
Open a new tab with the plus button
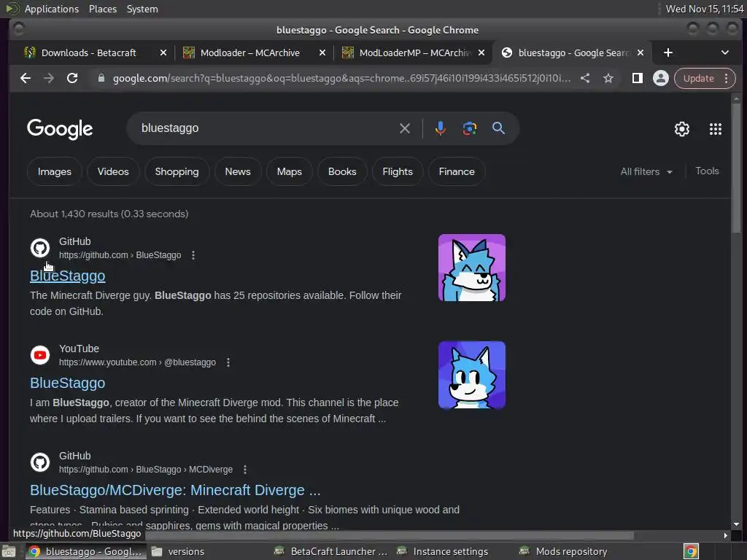668,52
